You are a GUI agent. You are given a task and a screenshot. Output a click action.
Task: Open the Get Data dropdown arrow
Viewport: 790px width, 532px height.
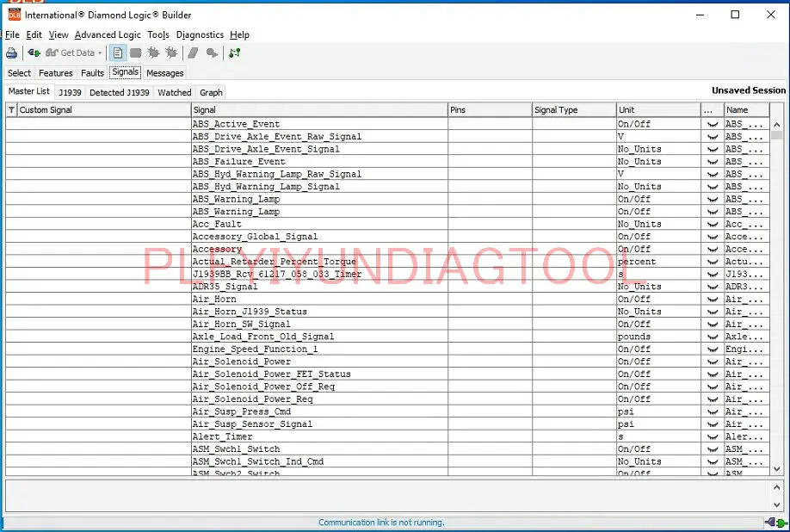pyautogui.click(x=100, y=53)
